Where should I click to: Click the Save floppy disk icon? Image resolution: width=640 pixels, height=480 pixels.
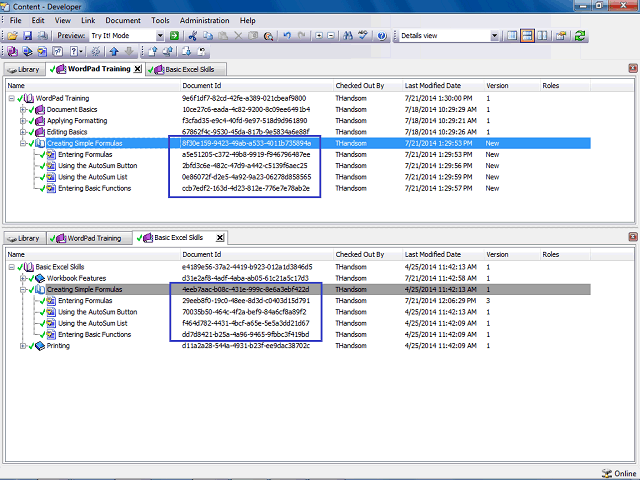27,36
